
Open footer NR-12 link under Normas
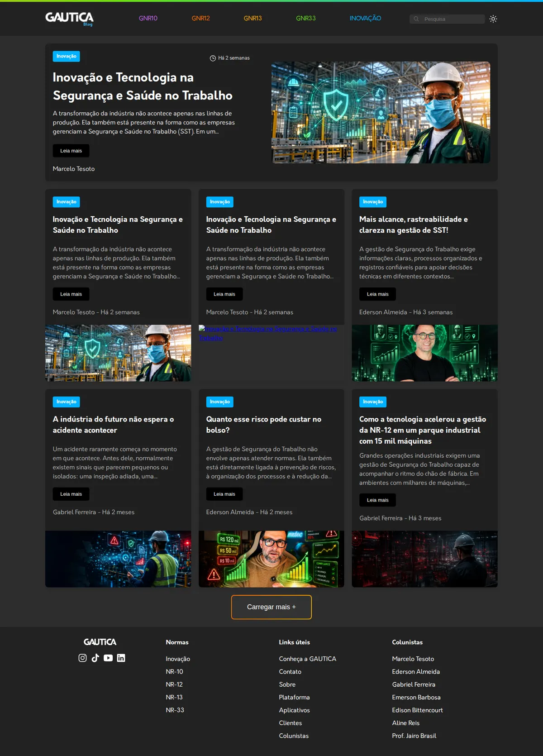[174, 684]
